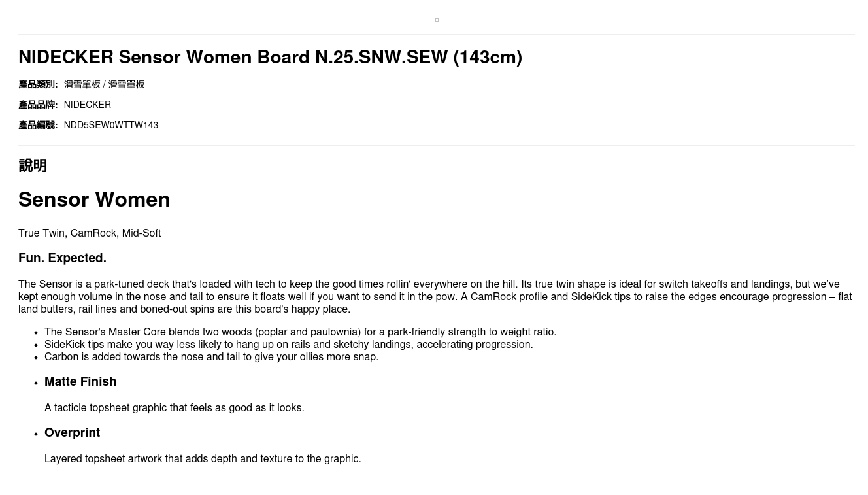Viewport: 868px width, 495px height.
Task: Click the True Twin, CamRock, Mid-Soft line
Action: (90, 233)
